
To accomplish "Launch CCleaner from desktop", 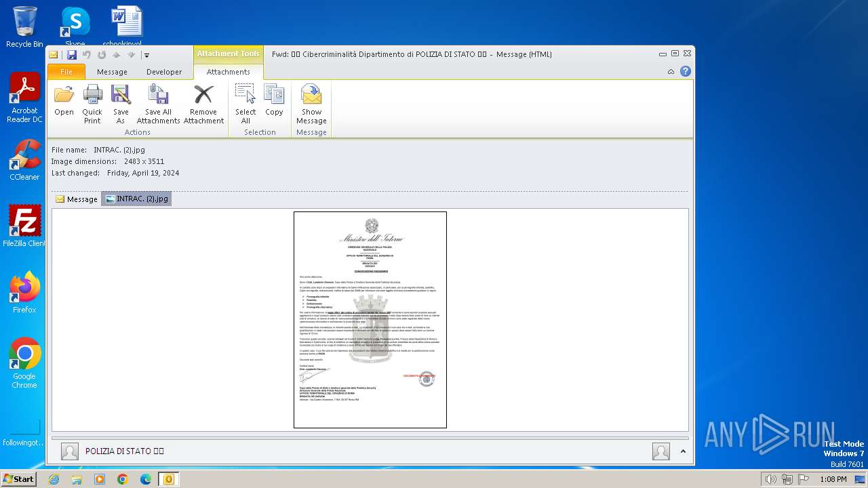I will (x=24, y=160).
